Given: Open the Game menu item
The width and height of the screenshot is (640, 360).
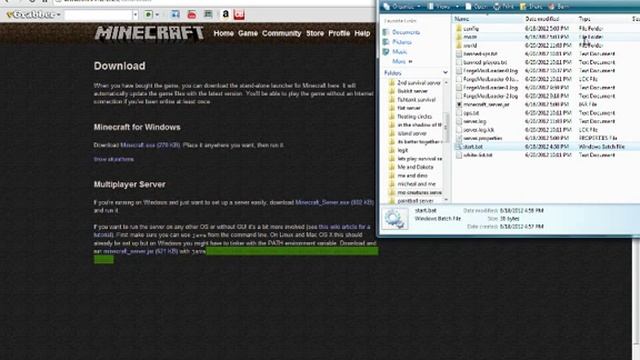Looking at the screenshot, I should (x=248, y=33).
